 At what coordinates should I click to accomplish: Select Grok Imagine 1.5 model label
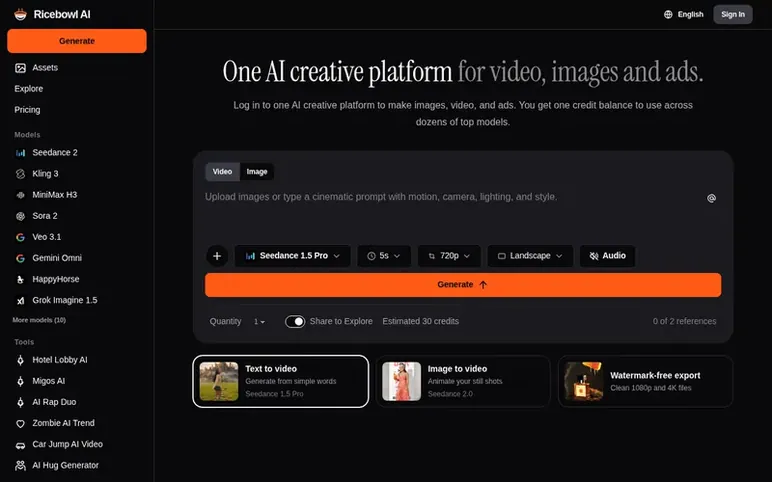click(x=65, y=300)
